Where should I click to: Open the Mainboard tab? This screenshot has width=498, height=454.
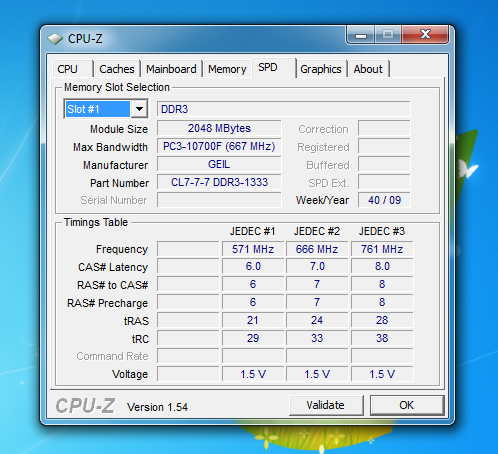click(171, 69)
